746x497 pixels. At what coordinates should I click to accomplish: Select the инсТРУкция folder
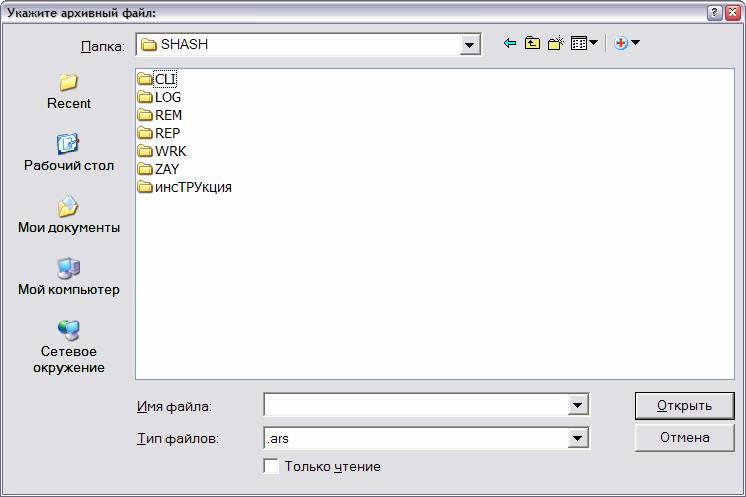pos(185,187)
